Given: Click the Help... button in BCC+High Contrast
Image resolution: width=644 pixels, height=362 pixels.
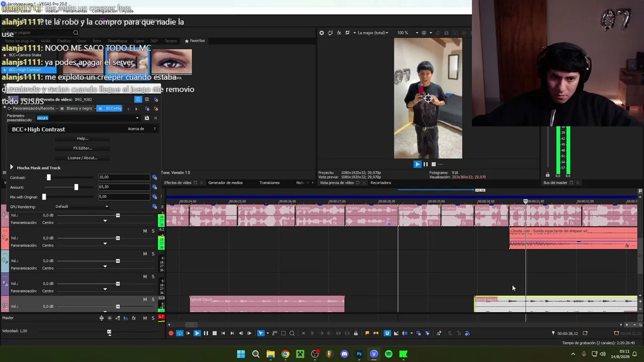Looking at the screenshot, I should point(83,138).
